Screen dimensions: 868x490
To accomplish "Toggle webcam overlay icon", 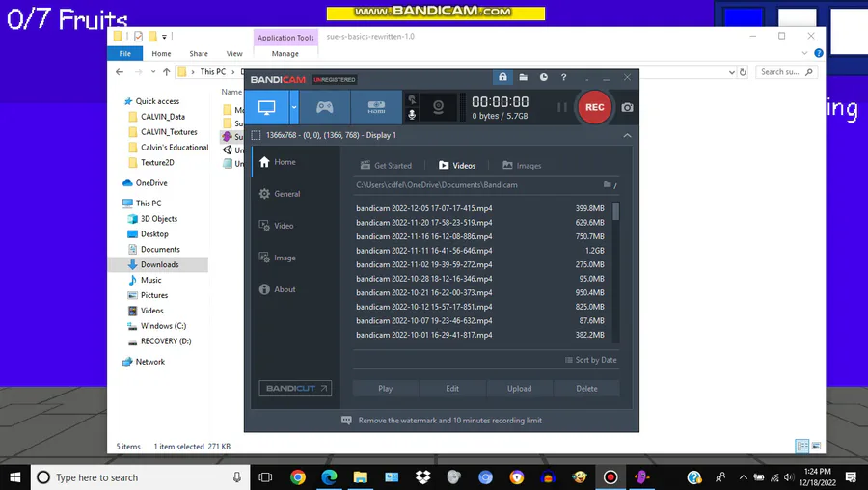I will [x=438, y=107].
